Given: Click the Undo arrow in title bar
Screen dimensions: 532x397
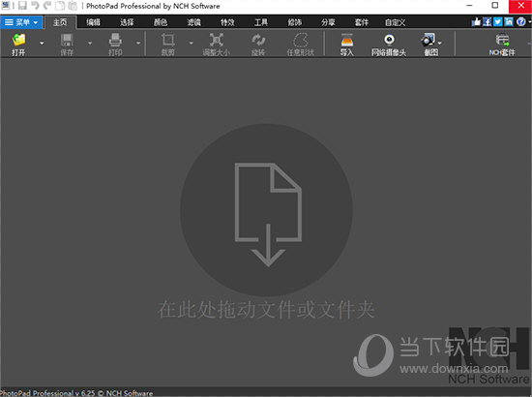Looking at the screenshot, I should pos(35,6).
